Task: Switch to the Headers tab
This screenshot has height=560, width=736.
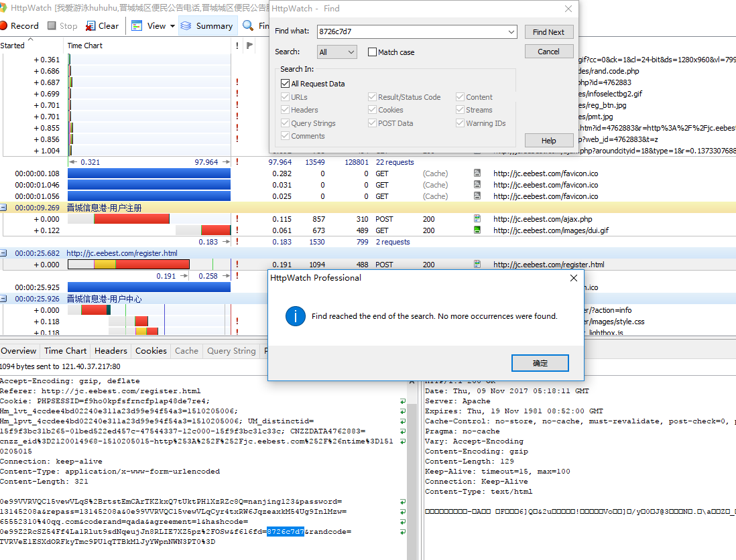Action: (x=111, y=350)
